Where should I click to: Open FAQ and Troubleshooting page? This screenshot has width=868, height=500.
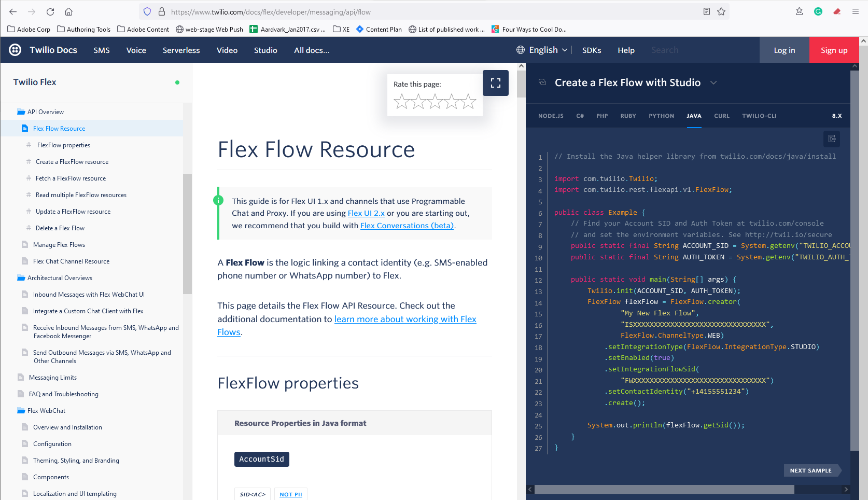[64, 394]
